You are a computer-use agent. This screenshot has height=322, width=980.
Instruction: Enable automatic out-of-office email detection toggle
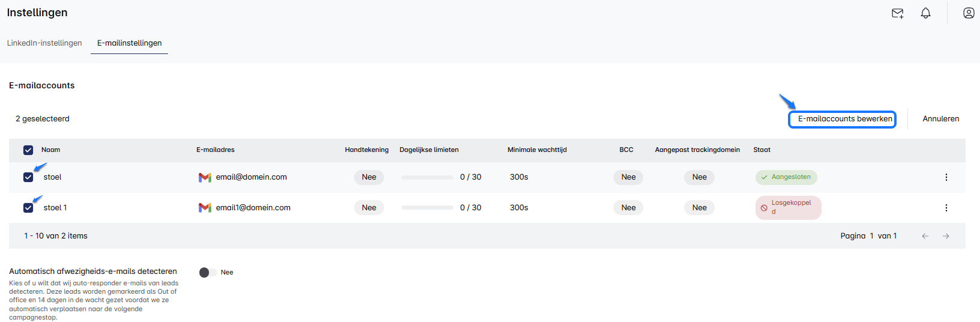[x=208, y=272]
